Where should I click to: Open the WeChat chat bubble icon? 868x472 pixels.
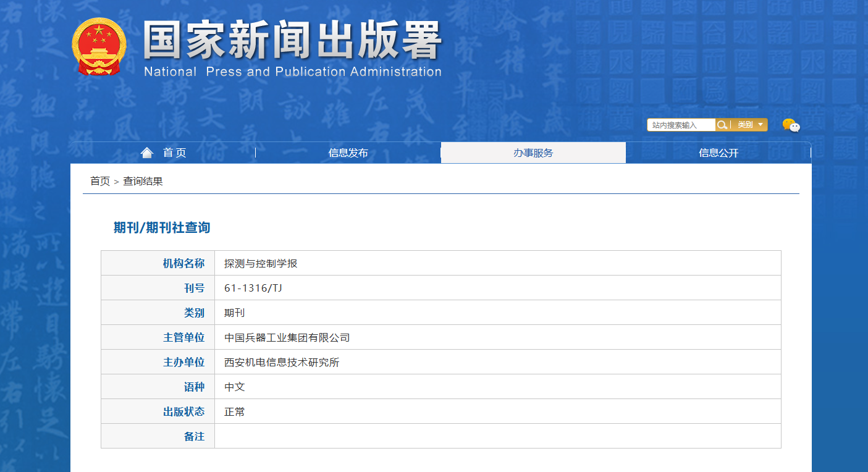[x=791, y=125]
